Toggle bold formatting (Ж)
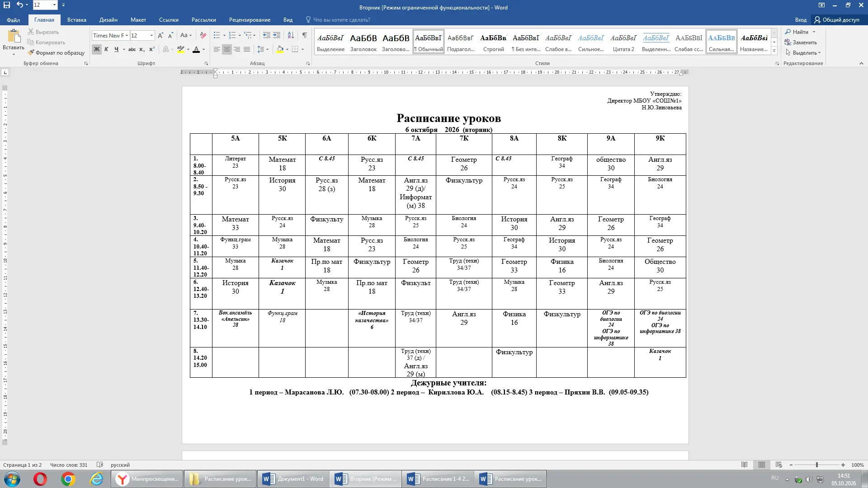 97,49
